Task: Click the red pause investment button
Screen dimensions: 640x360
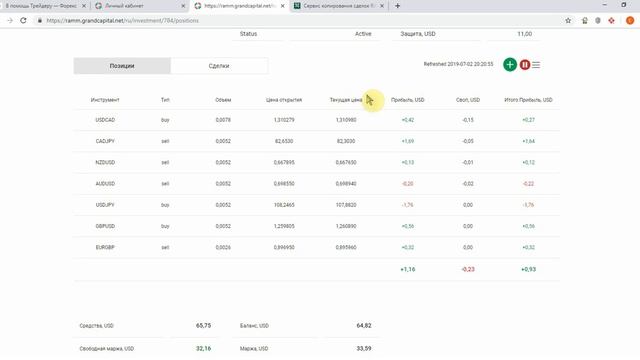Action: click(524, 64)
